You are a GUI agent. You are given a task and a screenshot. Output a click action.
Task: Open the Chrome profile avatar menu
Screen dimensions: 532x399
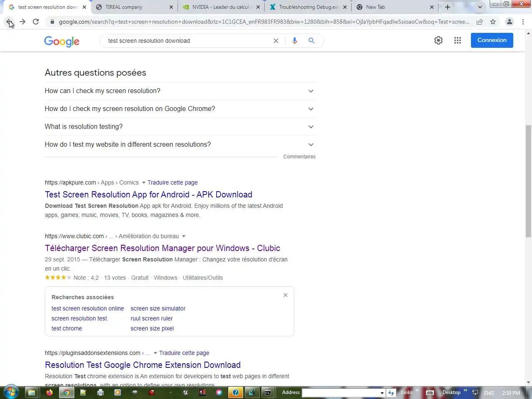pos(509,22)
